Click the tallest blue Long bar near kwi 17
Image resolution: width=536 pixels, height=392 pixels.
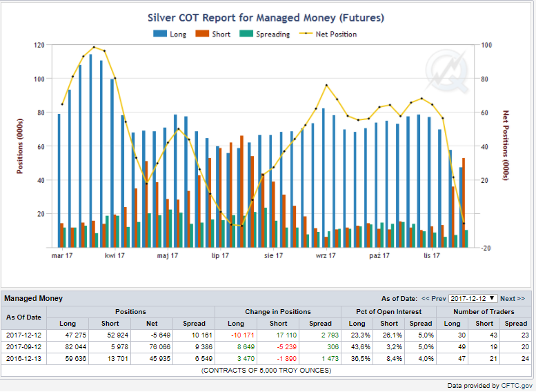(x=90, y=150)
